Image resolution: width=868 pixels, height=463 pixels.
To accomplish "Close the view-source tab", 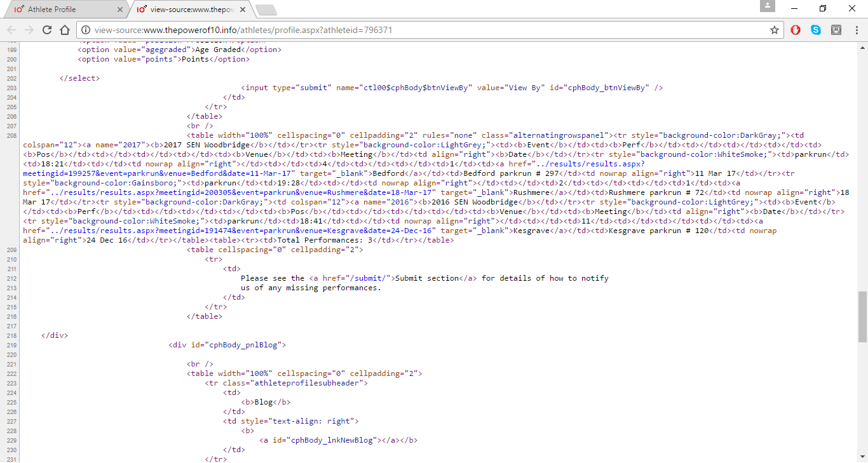I will pos(243,10).
